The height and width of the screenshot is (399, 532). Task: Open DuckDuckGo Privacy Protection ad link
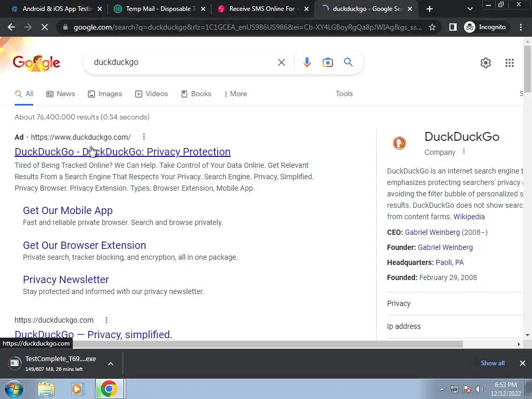[123, 152]
